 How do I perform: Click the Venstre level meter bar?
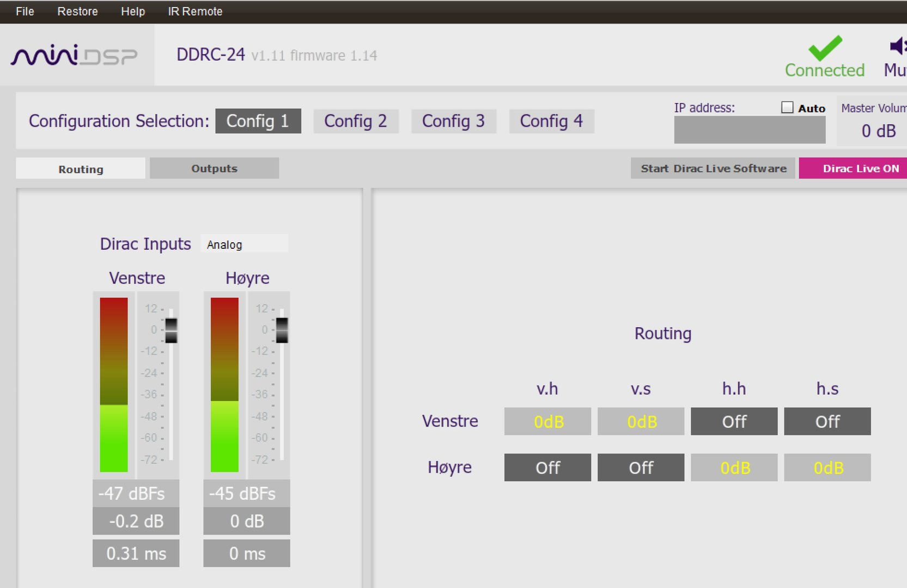point(114,384)
